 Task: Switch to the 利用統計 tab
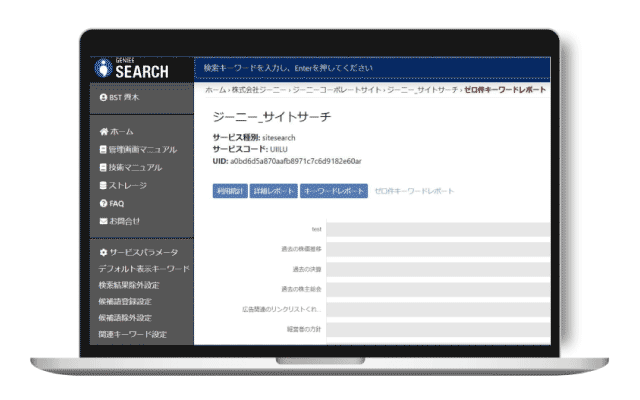tap(230, 191)
